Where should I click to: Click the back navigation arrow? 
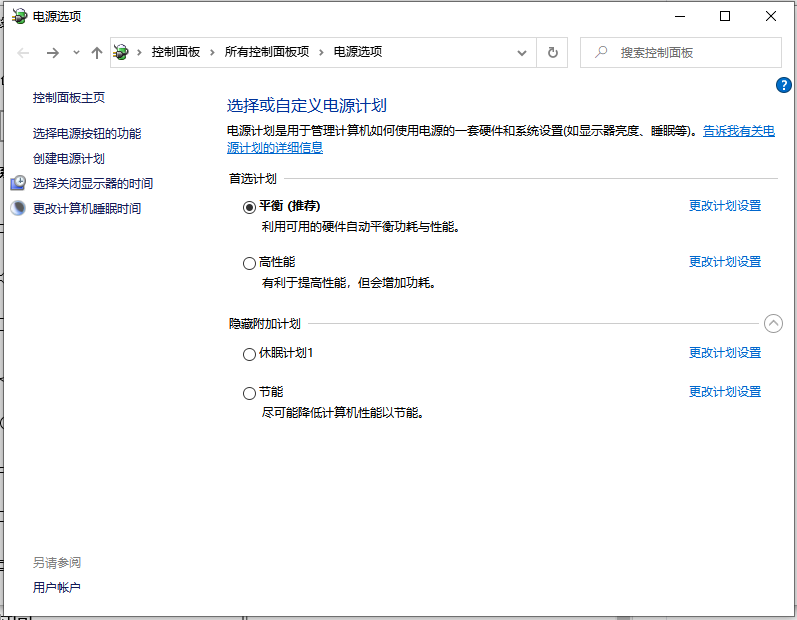pos(24,53)
